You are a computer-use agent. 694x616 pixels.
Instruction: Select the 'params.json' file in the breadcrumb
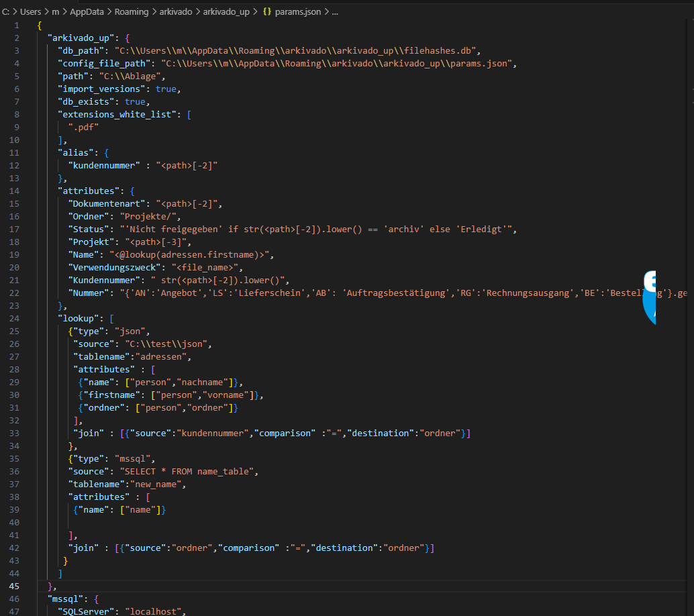[x=298, y=11]
